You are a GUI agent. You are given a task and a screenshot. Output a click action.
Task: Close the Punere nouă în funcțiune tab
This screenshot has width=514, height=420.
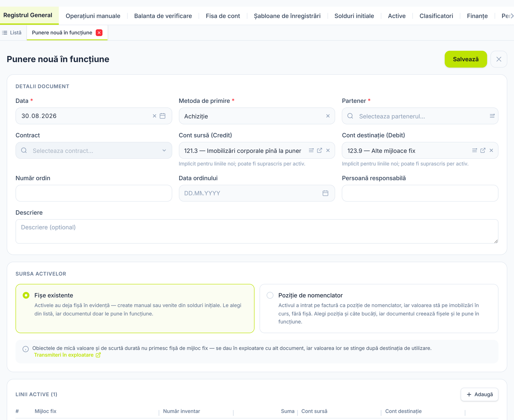(x=99, y=33)
